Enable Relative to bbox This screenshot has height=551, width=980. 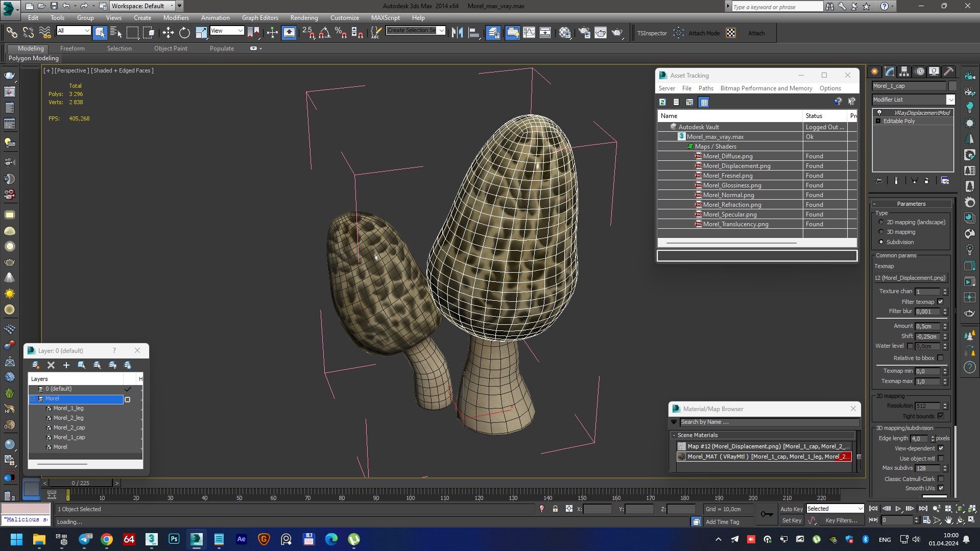[x=941, y=358]
